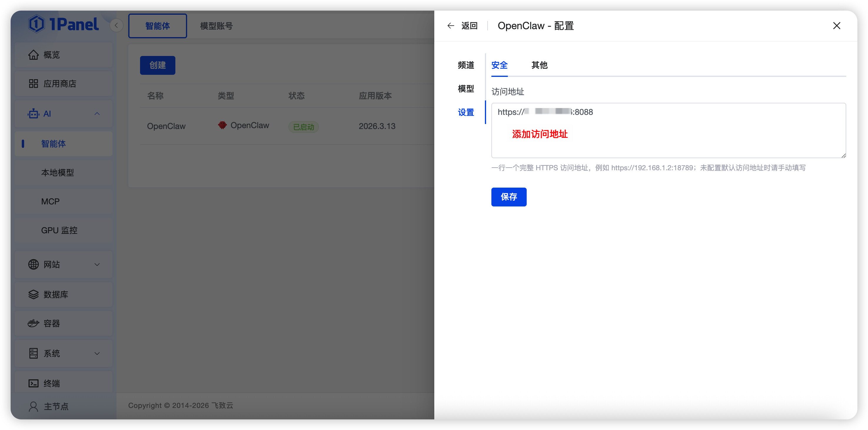Viewport: 868px width, 430px height.
Task: Collapse the sidebar with the chevron button
Action: [x=116, y=26]
